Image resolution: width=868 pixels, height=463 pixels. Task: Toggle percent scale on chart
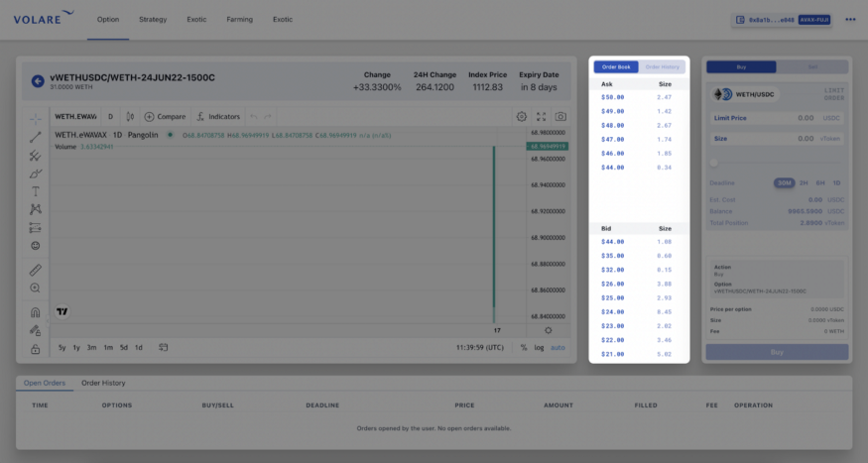point(524,347)
